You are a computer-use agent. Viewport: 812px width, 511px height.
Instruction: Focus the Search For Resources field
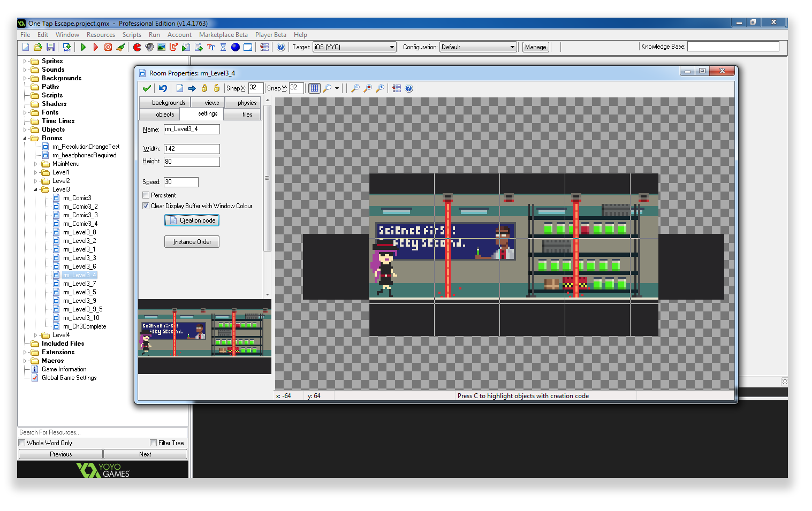point(102,432)
